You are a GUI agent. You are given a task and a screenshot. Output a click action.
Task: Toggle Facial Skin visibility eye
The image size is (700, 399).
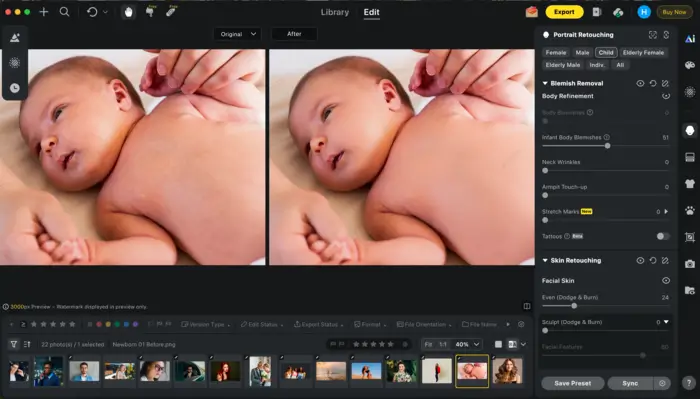tap(666, 281)
